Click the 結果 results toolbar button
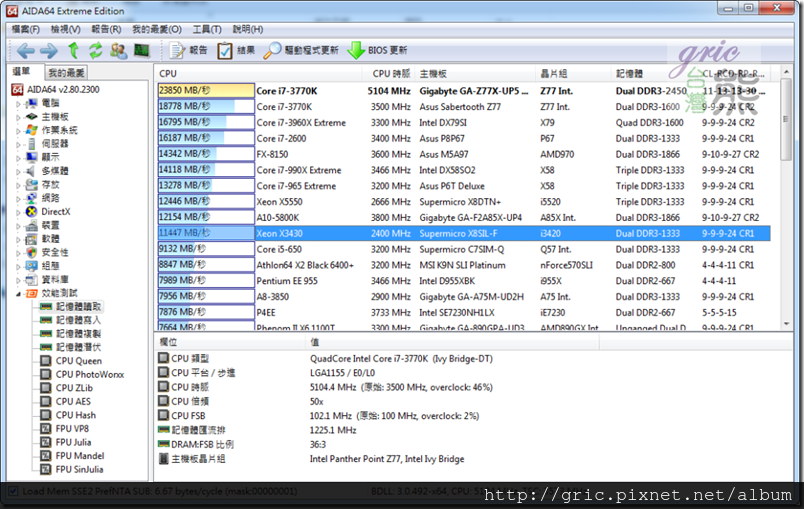This screenshot has height=509, width=804. 237,50
